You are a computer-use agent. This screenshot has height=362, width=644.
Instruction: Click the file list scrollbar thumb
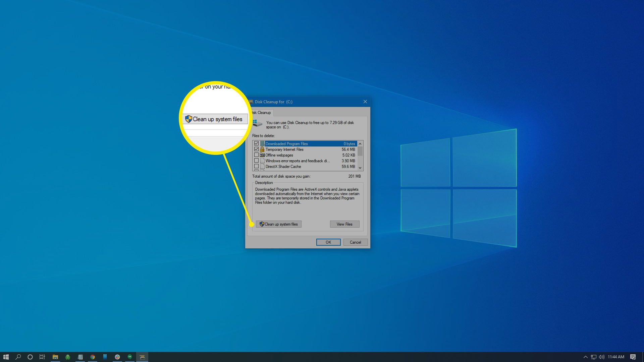[x=360, y=151]
